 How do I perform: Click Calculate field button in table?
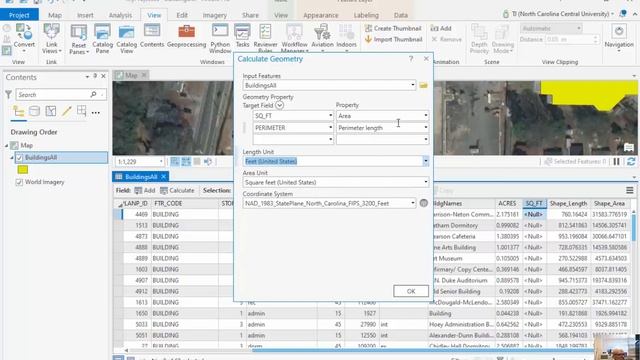[177, 190]
